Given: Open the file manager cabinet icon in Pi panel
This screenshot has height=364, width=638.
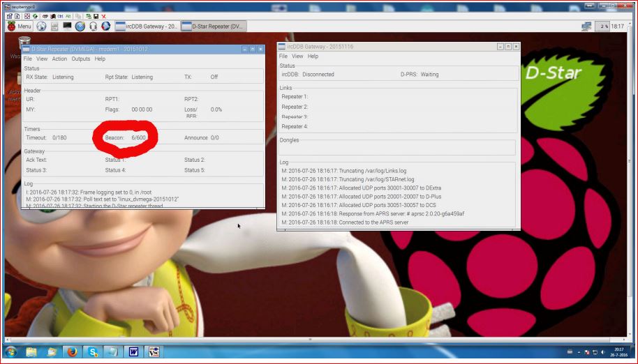Looking at the screenshot, I should pos(54,26).
